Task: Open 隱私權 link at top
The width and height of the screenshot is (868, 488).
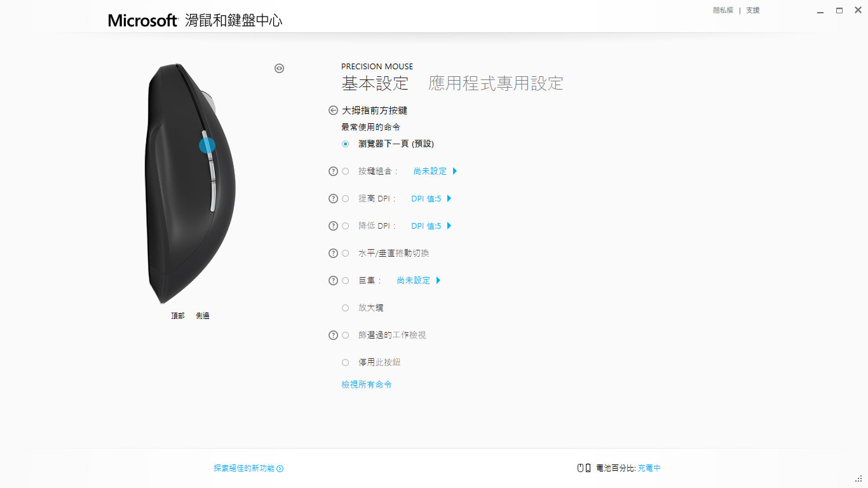Action: click(723, 10)
